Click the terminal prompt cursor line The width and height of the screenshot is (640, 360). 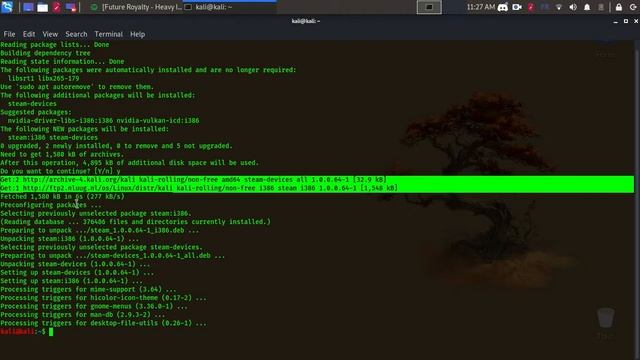pyautogui.click(x=27, y=331)
